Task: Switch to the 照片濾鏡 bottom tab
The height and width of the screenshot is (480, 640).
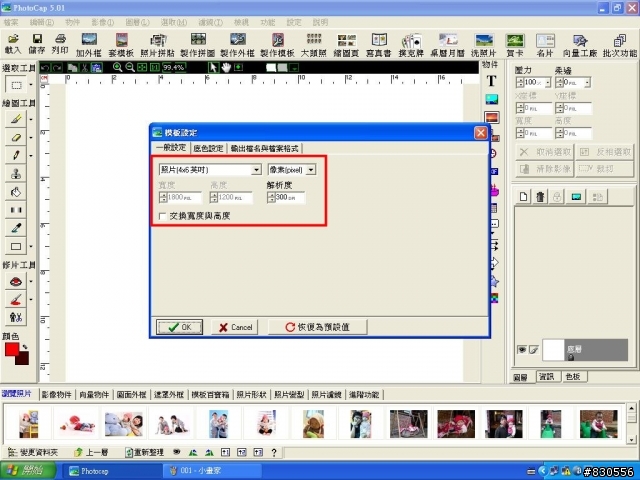Action: [x=326, y=395]
